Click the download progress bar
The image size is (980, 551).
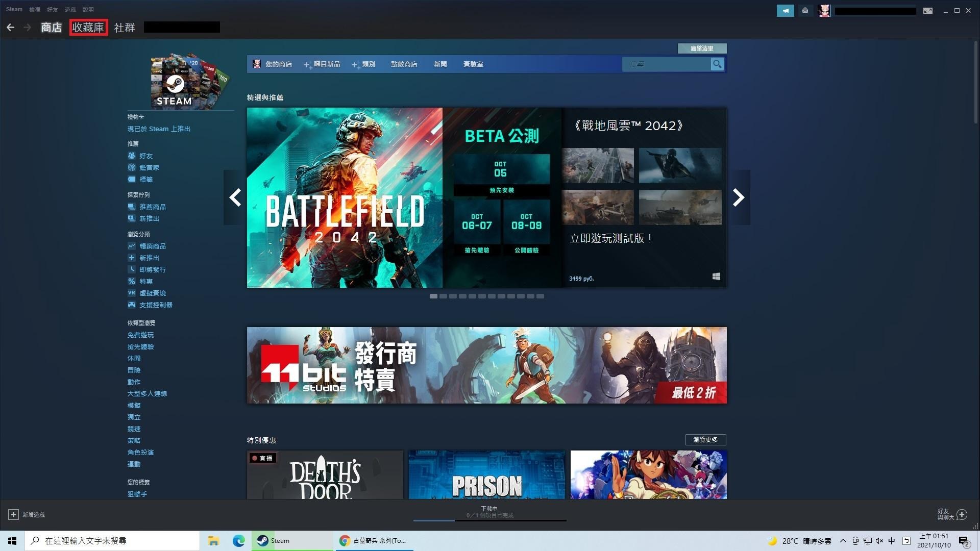[x=490, y=520]
